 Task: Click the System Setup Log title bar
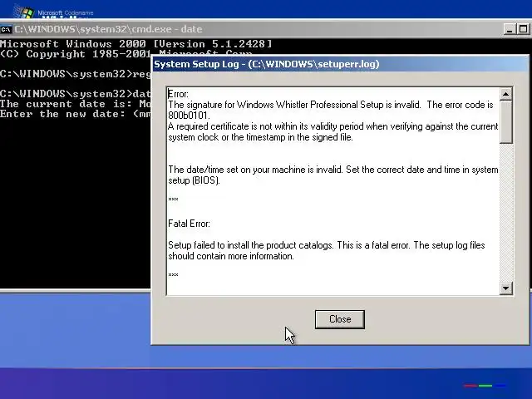340,64
